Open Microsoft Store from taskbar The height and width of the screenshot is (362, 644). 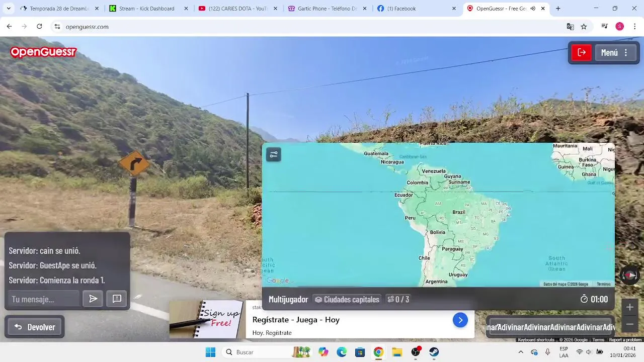click(x=360, y=352)
